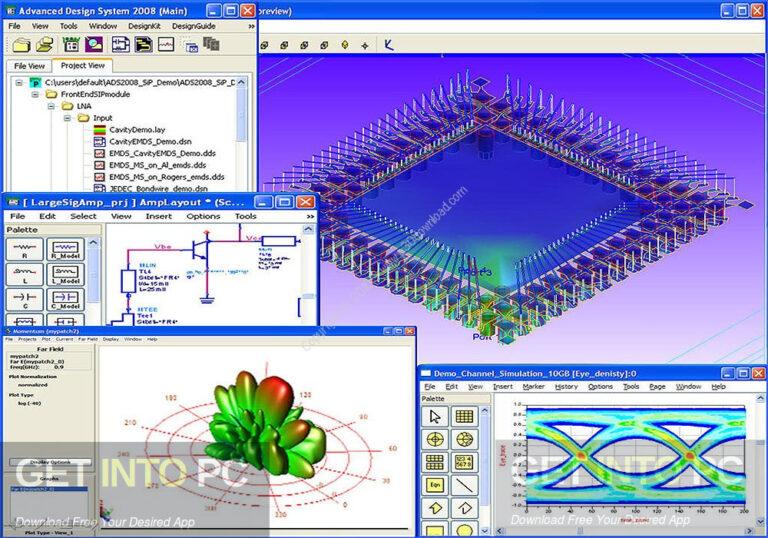Expand the AmpLayout schematic menu overflow chevron
768x538 pixels.
[310, 217]
